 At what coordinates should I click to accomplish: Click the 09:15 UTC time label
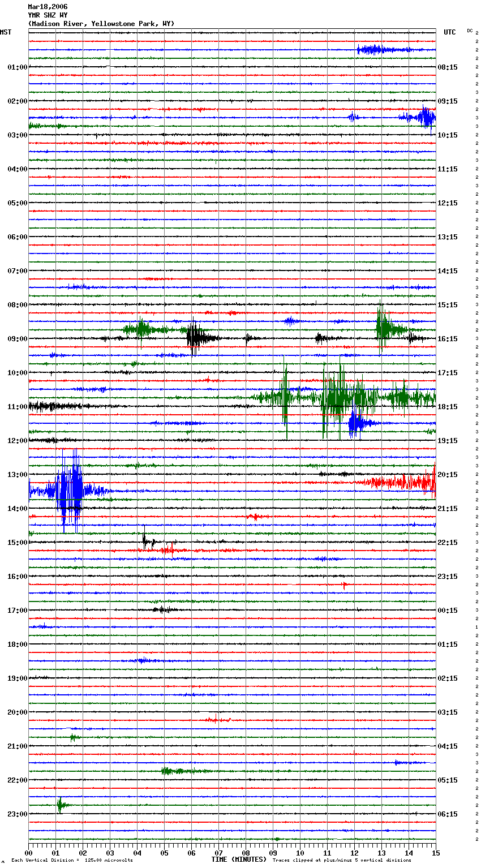[x=448, y=101]
